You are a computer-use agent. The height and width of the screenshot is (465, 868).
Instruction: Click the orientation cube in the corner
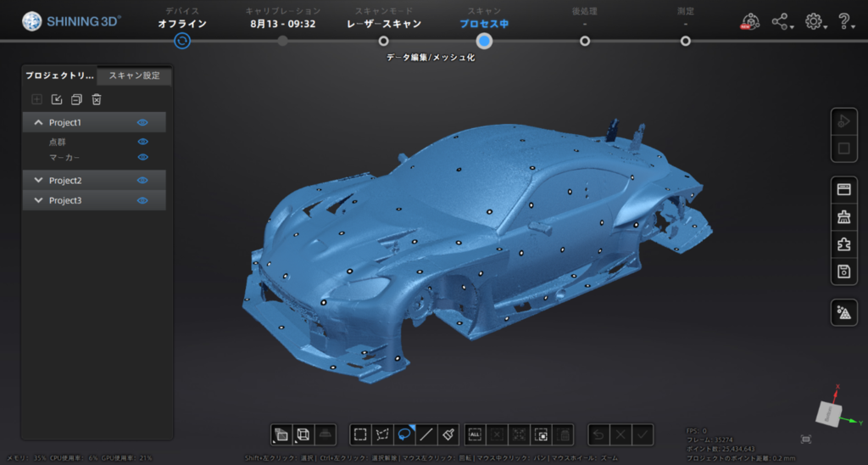point(830,412)
